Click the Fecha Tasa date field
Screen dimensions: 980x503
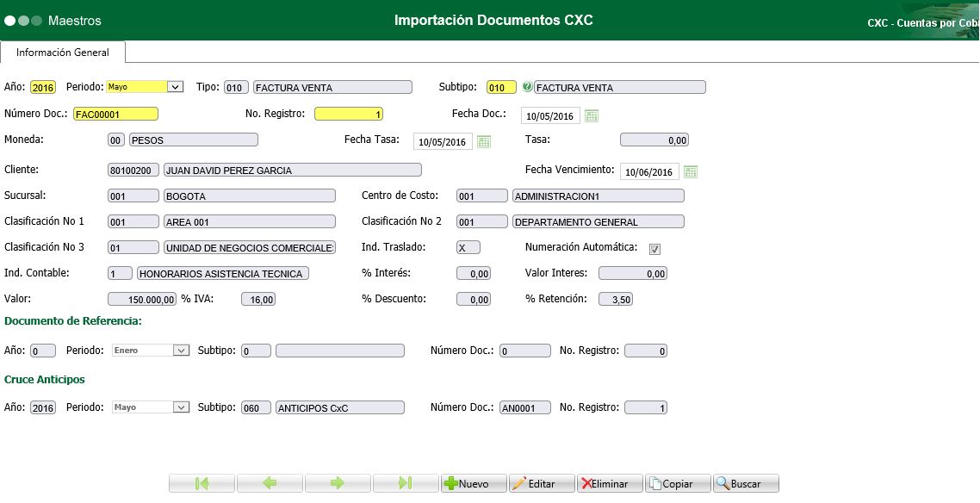(443, 142)
